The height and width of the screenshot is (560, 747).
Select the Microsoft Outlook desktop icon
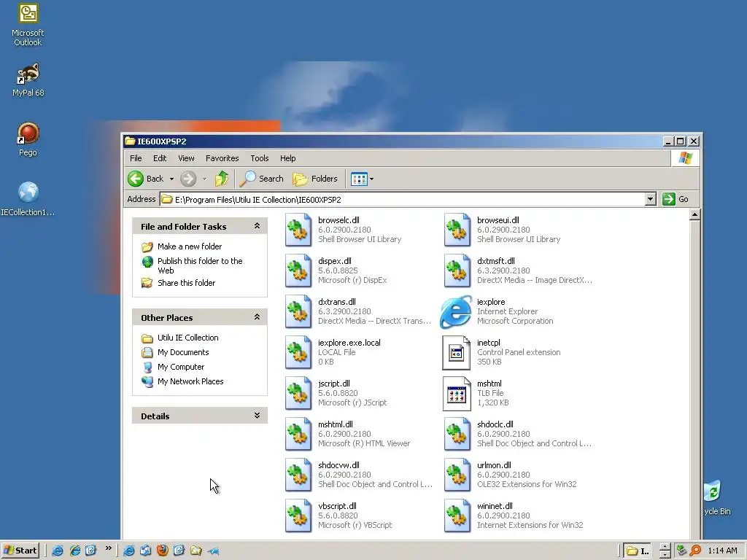pos(28,25)
